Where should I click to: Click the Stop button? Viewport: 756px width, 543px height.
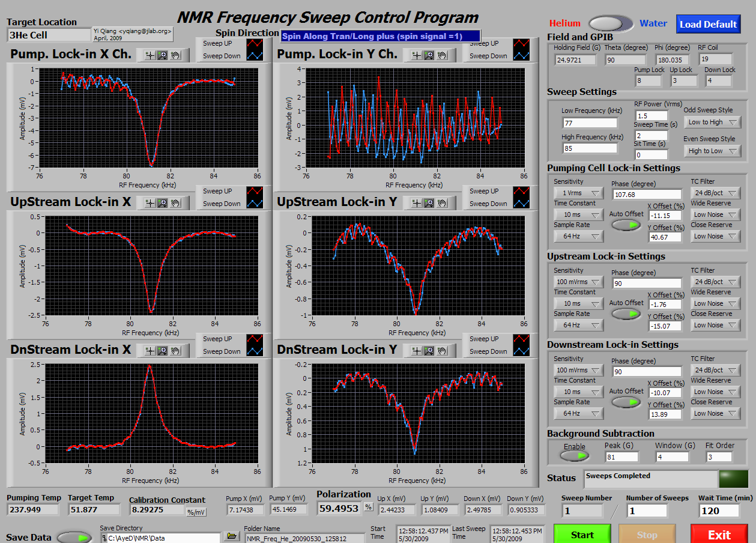pyautogui.click(x=647, y=534)
